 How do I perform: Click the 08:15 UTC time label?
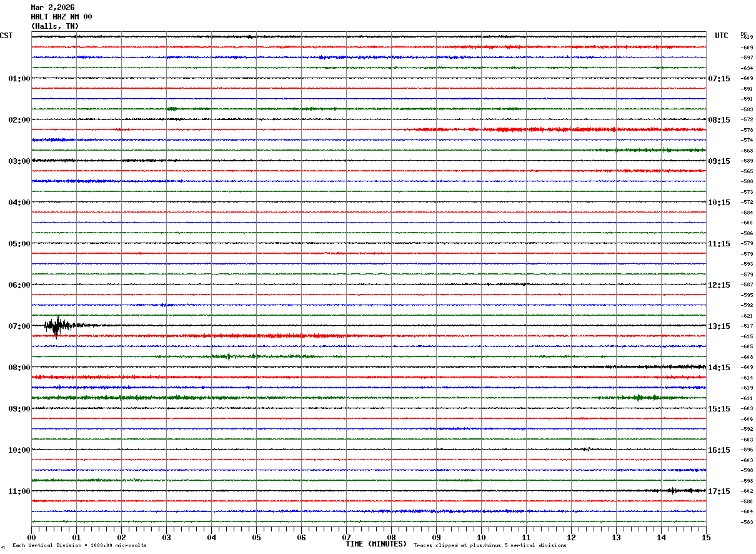pyautogui.click(x=719, y=120)
